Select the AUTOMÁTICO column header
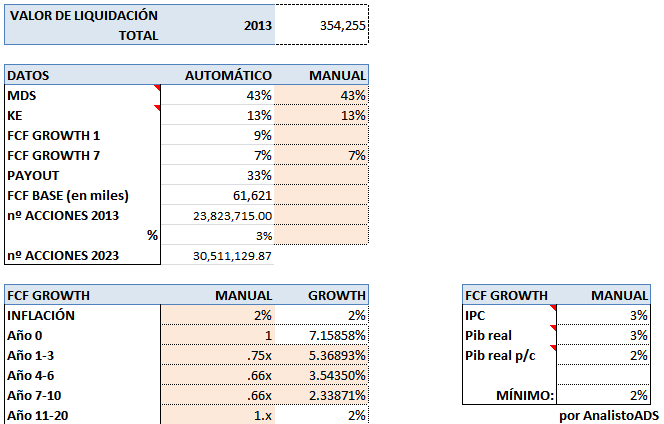Screen dimensions: 664x424 [x=228, y=75]
